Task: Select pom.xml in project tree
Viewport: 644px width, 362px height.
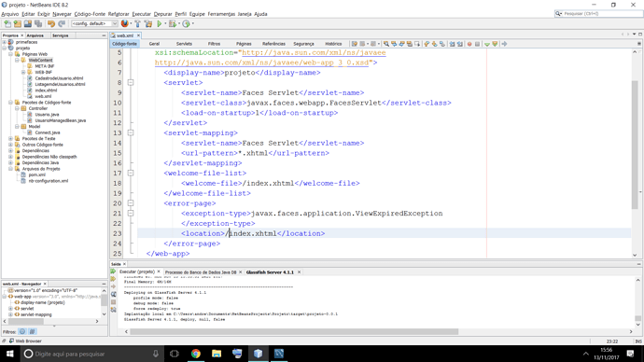Action: (x=37, y=174)
